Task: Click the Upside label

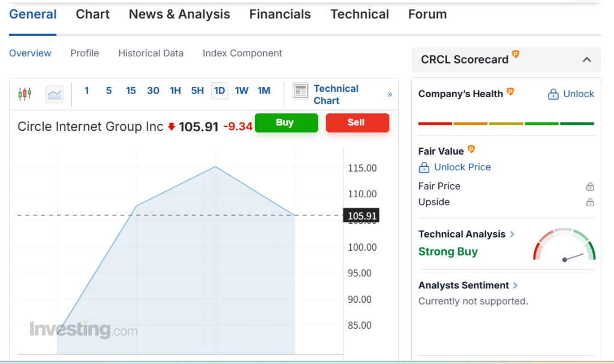Action: (x=434, y=202)
